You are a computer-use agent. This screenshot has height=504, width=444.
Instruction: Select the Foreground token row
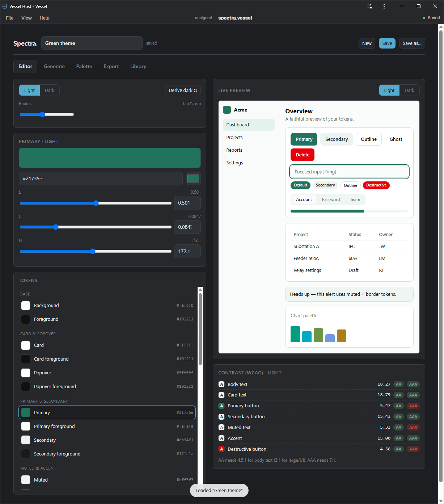point(107,319)
